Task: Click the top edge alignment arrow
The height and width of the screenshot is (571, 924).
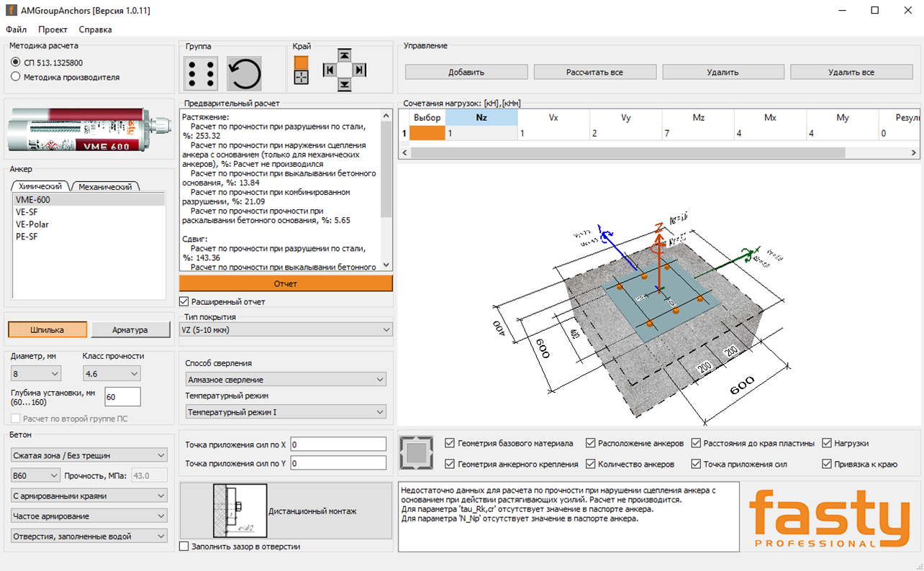Action: (345, 55)
